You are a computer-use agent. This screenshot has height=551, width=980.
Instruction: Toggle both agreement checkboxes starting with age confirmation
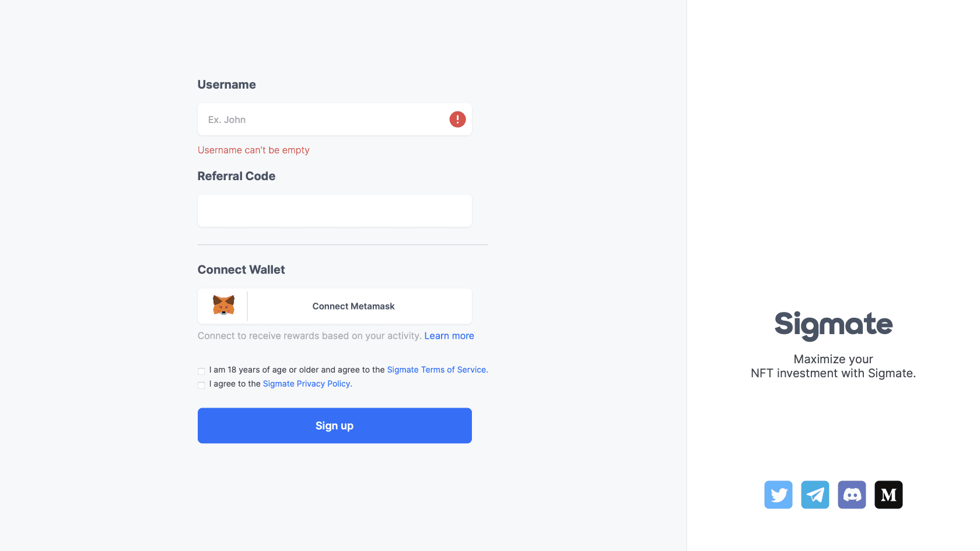[201, 371]
